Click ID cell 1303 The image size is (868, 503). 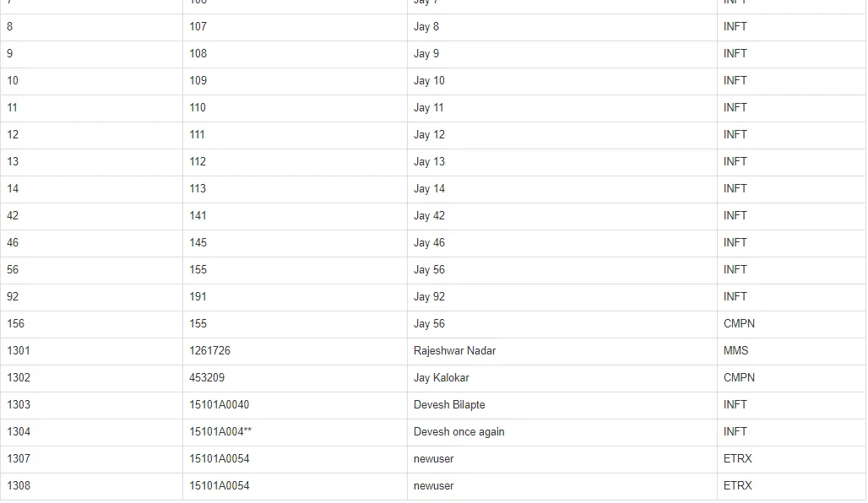click(91, 405)
